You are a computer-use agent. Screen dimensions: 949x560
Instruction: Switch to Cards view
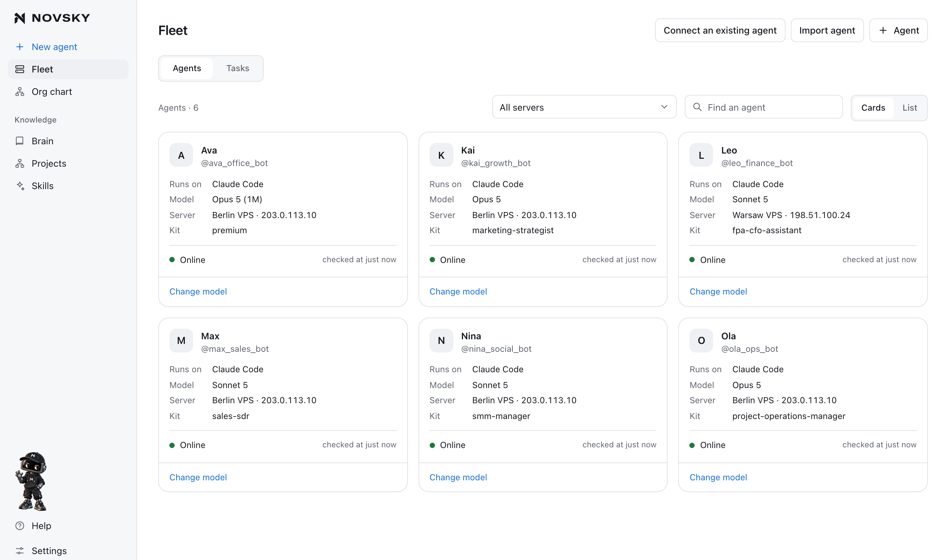(x=873, y=107)
